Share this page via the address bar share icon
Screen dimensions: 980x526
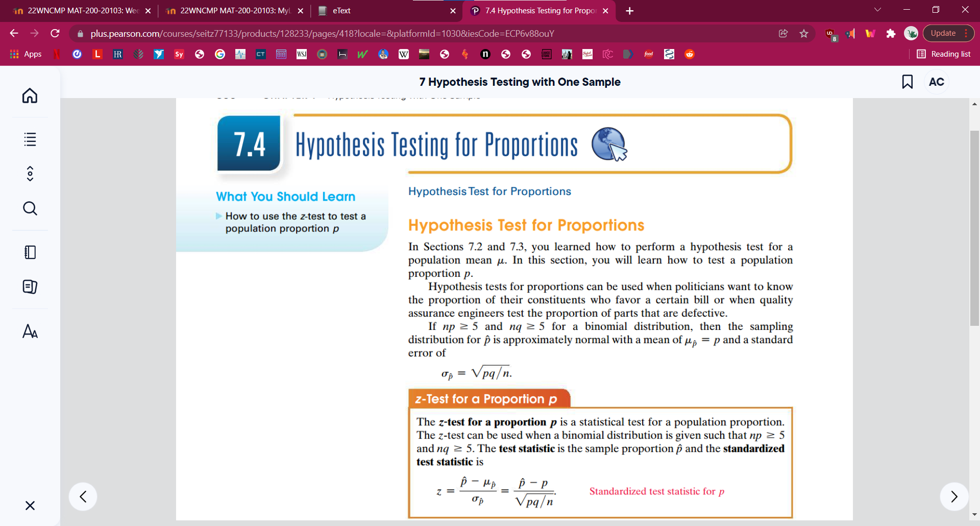tap(782, 33)
